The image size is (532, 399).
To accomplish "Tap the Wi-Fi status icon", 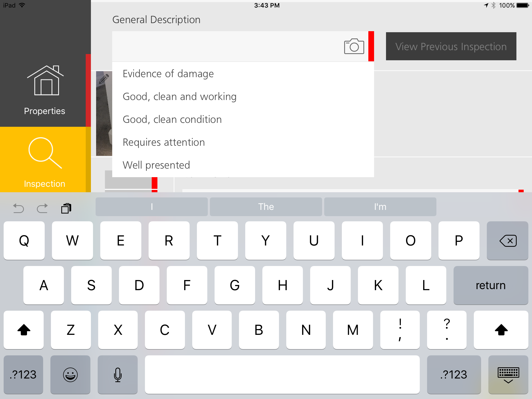I will [x=22, y=5].
